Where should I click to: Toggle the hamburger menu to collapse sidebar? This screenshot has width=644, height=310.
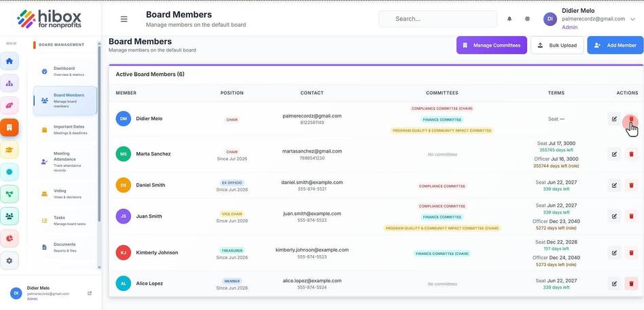tap(124, 19)
